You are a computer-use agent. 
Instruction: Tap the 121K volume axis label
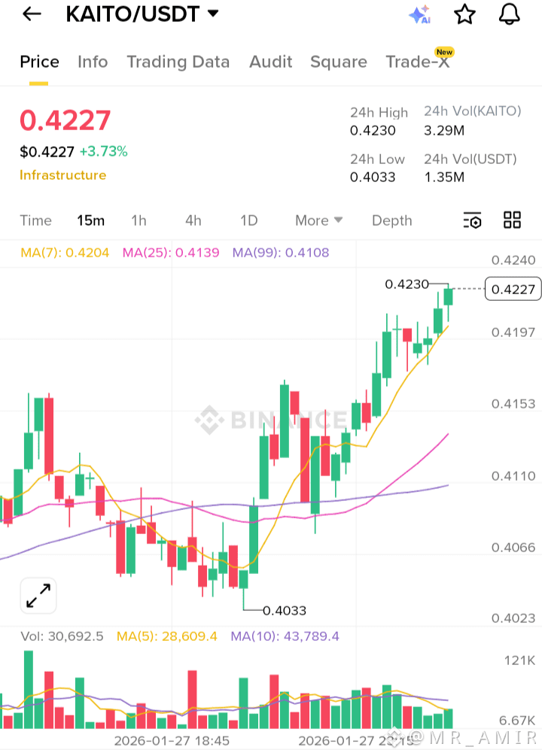tap(520, 660)
